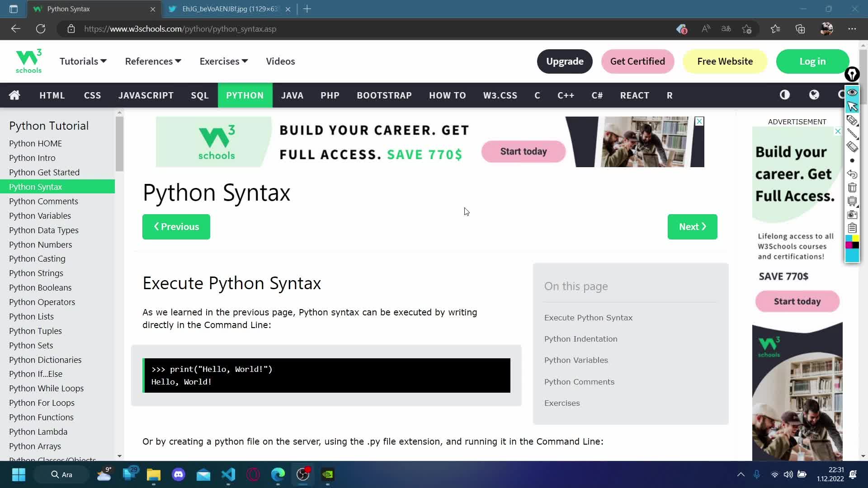Viewport: 868px width, 488px height.
Task: Go to the Next page button
Action: click(692, 227)
